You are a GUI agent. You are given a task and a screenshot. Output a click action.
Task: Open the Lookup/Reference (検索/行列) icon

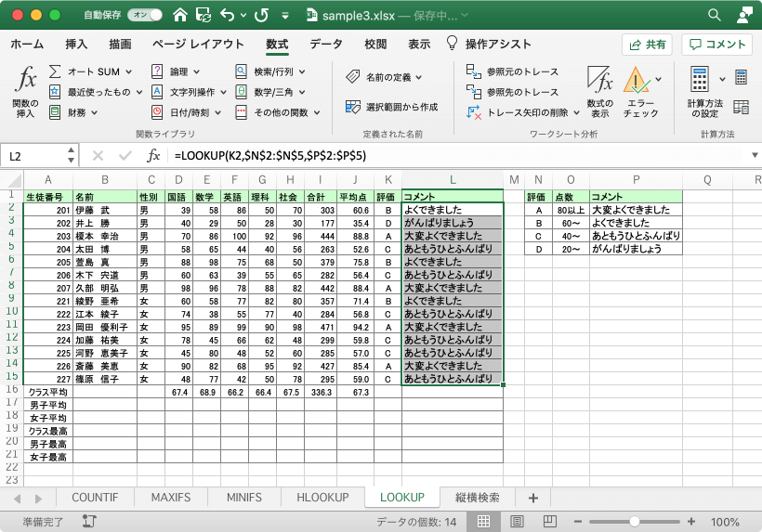coord(241,71)
